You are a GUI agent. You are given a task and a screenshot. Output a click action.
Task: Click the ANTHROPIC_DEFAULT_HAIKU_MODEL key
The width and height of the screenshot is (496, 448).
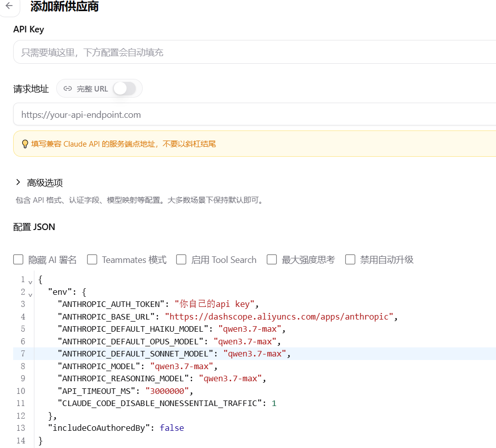[x=133, y=329]
